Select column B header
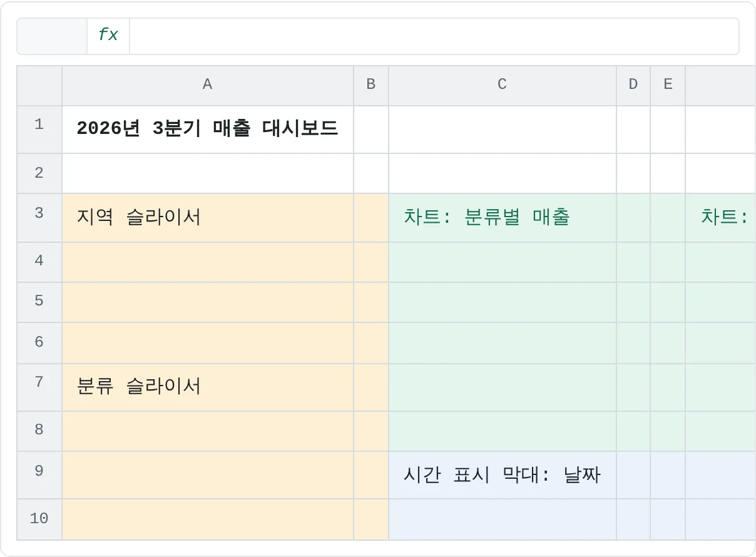Screen dimensions: 756x557 pyautogui.click(x=371, y=85)
